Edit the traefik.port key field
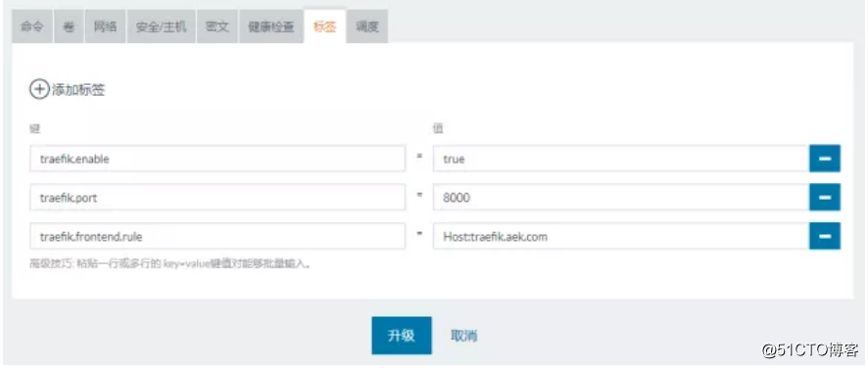The height and width of the screenshot is (368, 868). coord(217,198)
